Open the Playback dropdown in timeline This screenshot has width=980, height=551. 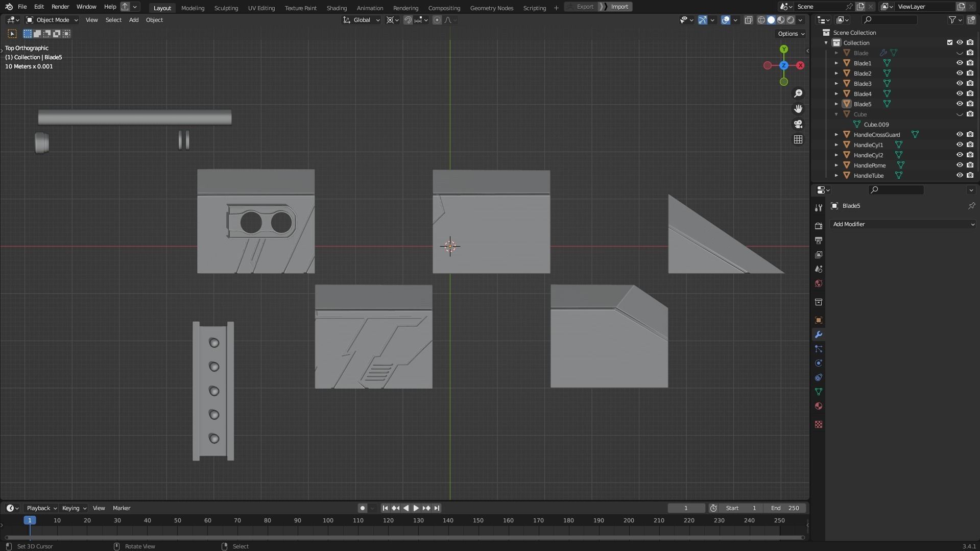pos(41,508)
